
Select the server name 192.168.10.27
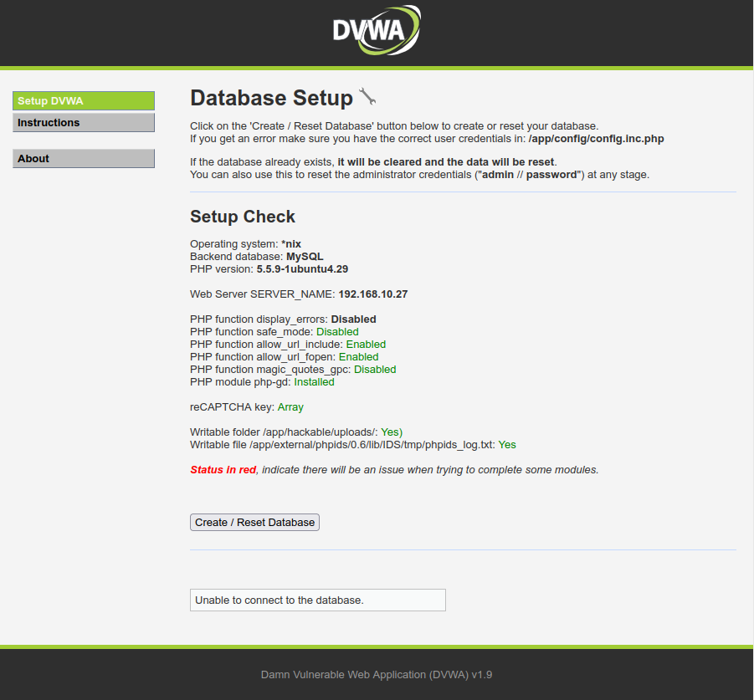pos(373,294)
